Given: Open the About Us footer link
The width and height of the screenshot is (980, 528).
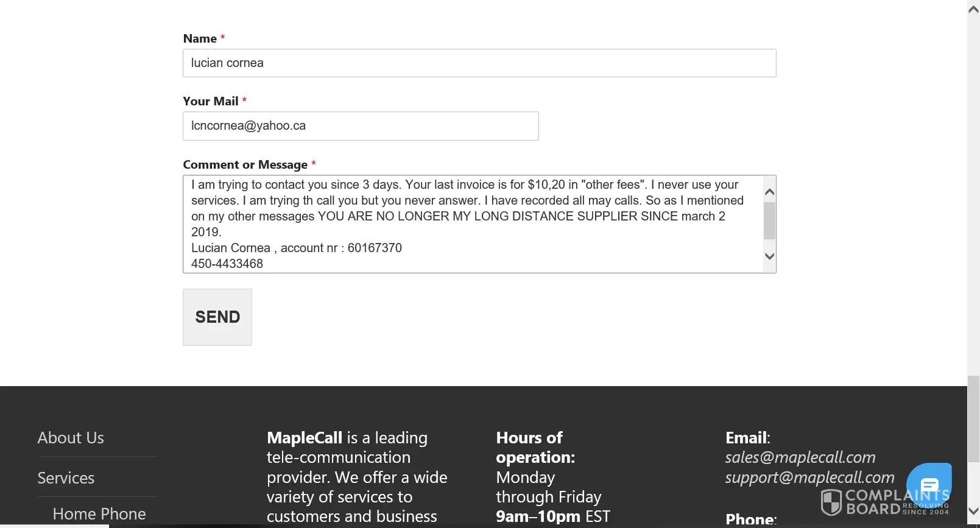Looking at the screenshot, I should (71, 438).
